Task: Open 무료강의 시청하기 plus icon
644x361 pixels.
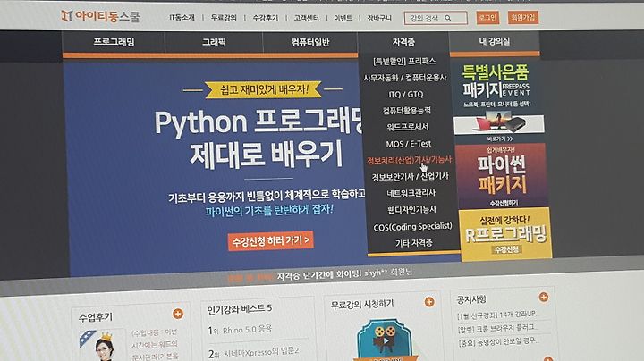Action: click(x=429, y=302)
